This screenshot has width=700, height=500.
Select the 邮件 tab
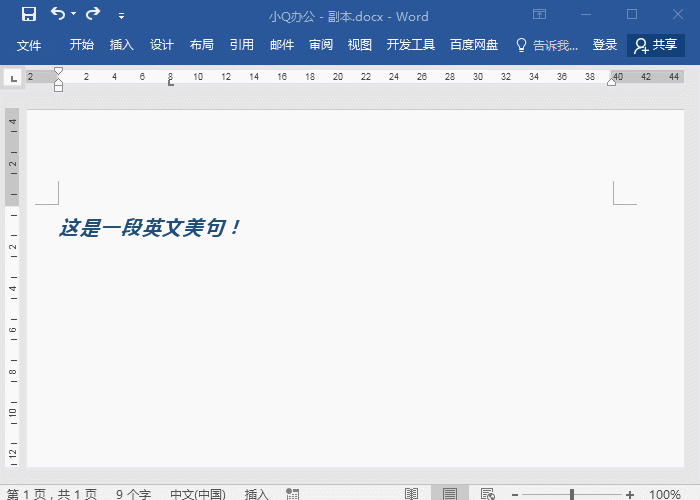click(x=282, y=45)
